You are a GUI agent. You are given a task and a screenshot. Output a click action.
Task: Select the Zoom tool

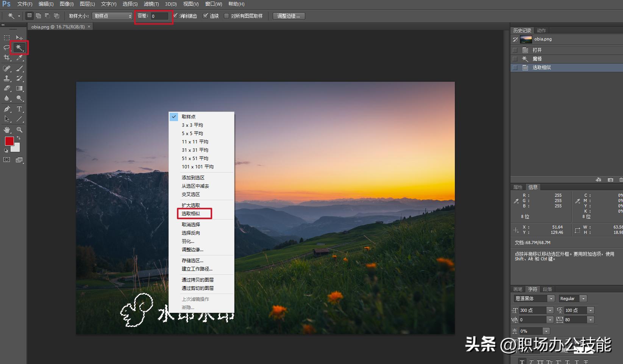point(19,129)
